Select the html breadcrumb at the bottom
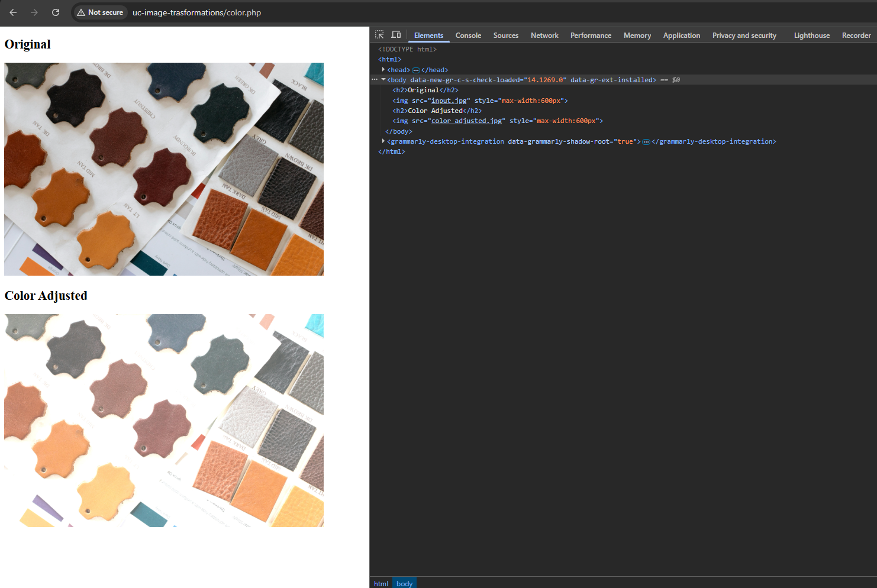This screenshot has height=588, width=877. (381, 583)
